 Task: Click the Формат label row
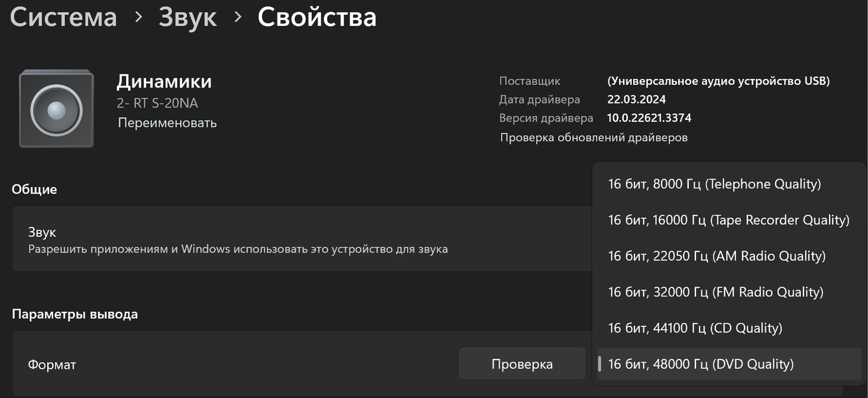coord(52,364)
